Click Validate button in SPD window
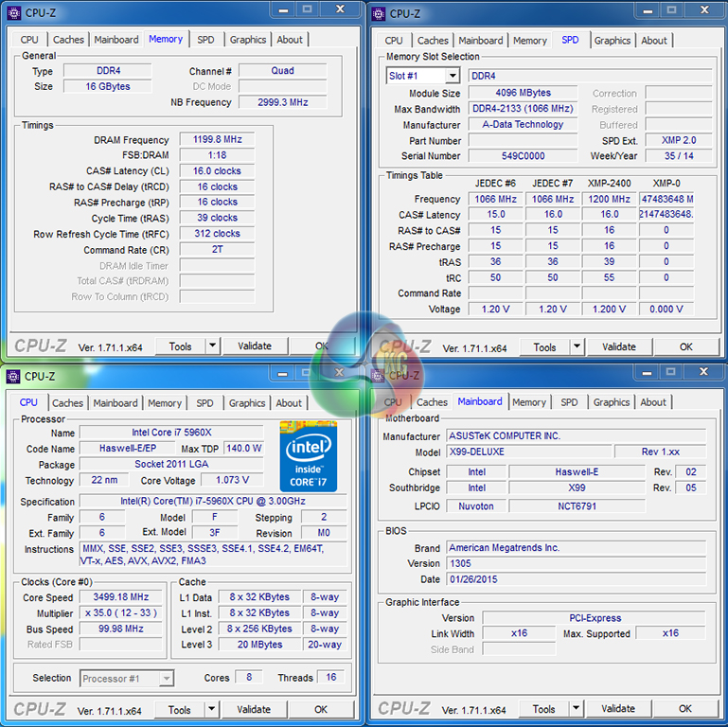 point(619,347)
